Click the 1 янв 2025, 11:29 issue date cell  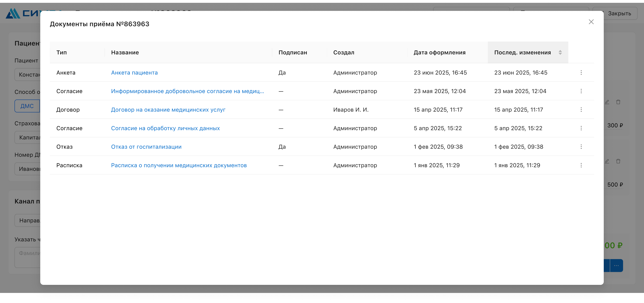pos(437,165)
